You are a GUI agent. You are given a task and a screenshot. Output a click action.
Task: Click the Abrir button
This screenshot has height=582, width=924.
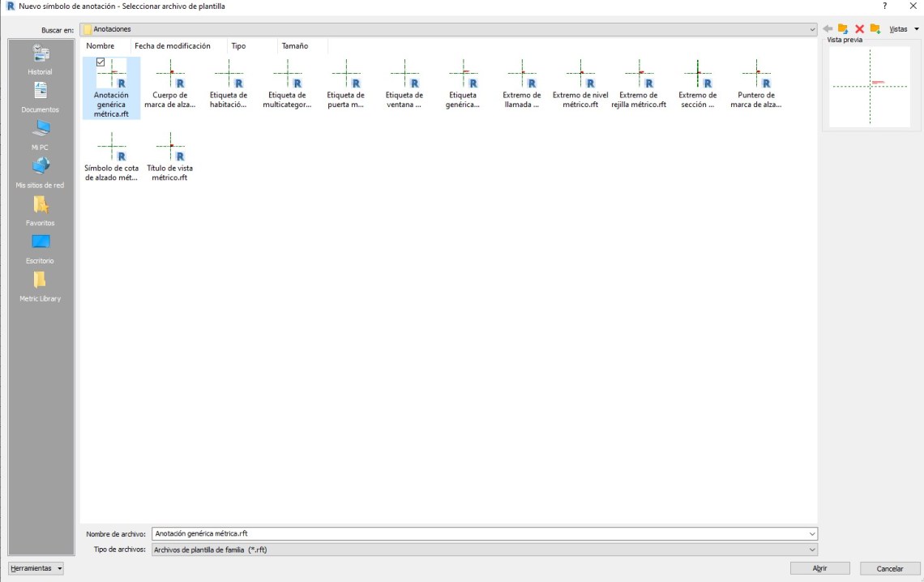pos(819,568)
